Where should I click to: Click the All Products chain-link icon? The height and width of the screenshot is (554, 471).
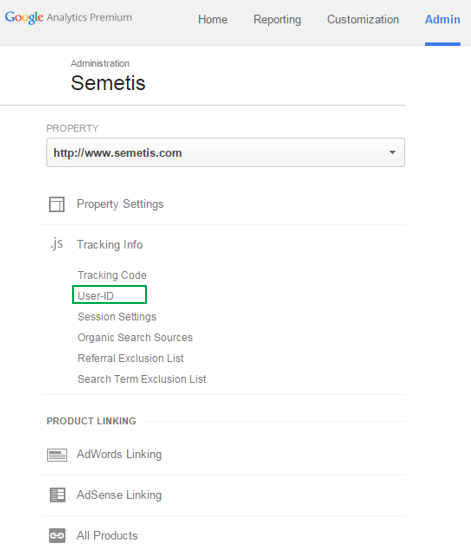[57, 536]
